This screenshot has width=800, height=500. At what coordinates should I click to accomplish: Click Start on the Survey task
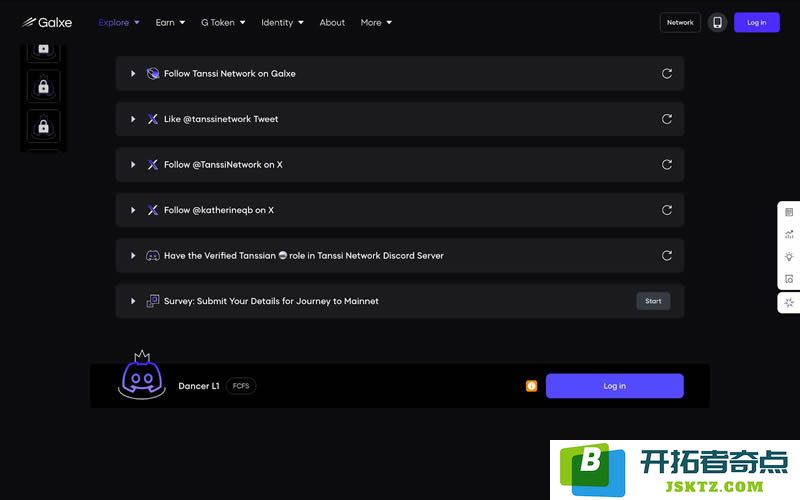click(x=653, y=301)
